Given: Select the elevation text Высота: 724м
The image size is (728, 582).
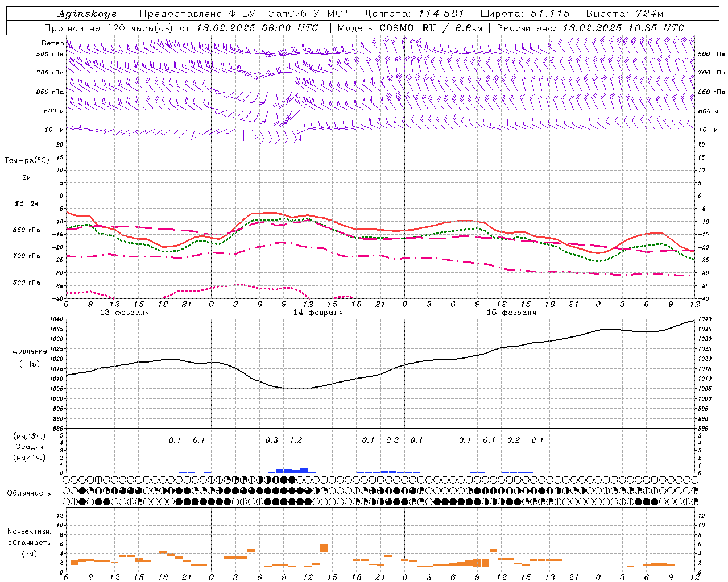Looking at the screenshot, I should click(x=624, y=14).
